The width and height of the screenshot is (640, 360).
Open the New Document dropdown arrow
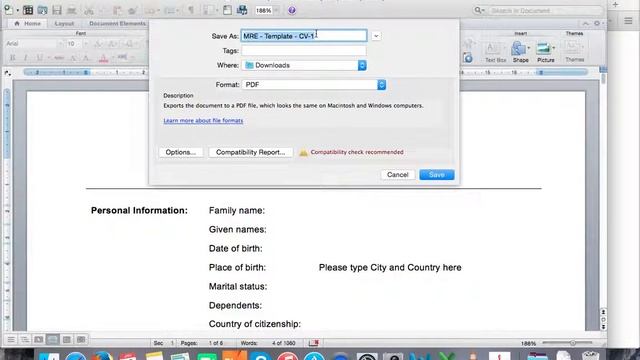(17, 10)
